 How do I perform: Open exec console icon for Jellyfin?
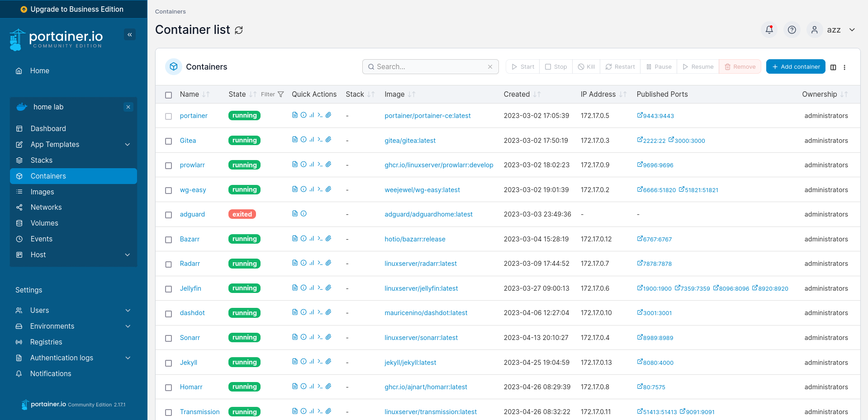[320, 288]
